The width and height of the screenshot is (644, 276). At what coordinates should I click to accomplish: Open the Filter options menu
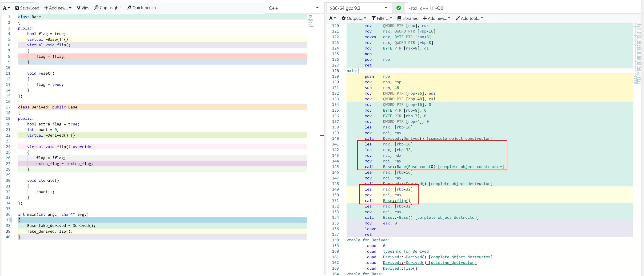tap(382, 18)
